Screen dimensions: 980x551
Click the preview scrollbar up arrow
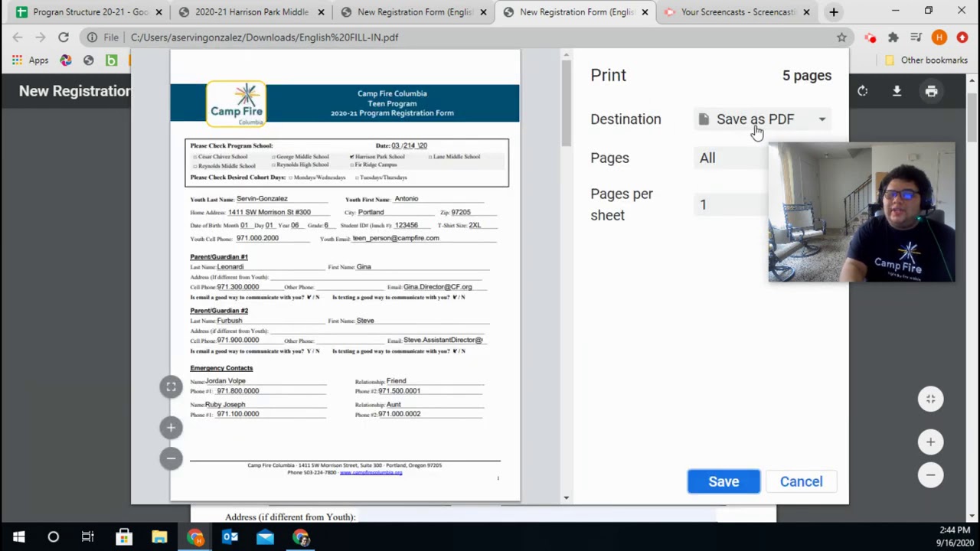click(566, 54)
